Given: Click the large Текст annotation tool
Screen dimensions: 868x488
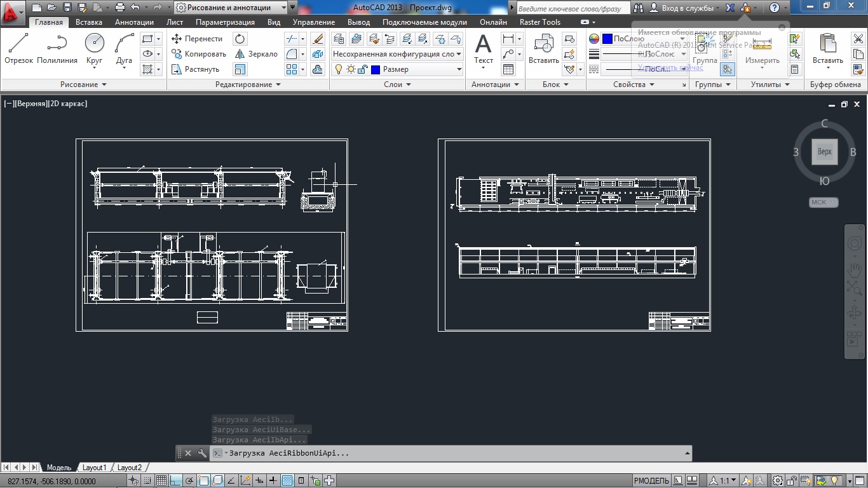Looking at the screenshot, I should (484, 50).
